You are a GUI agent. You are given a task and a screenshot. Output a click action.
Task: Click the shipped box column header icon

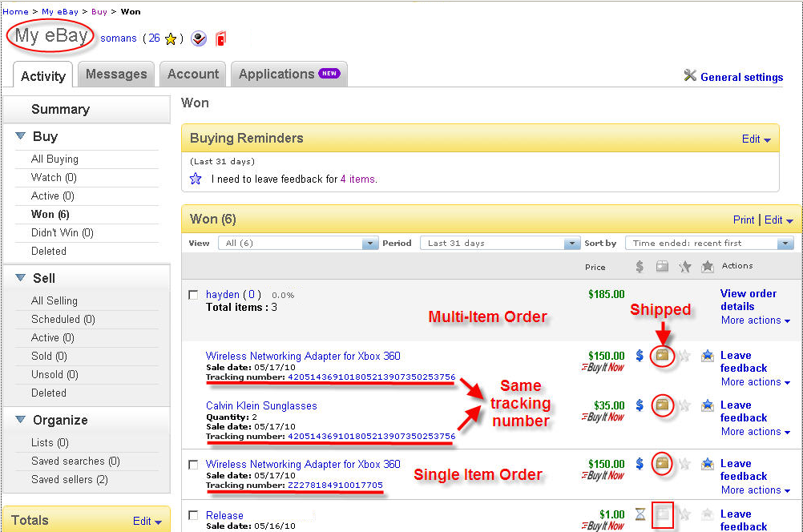[662, 266]
